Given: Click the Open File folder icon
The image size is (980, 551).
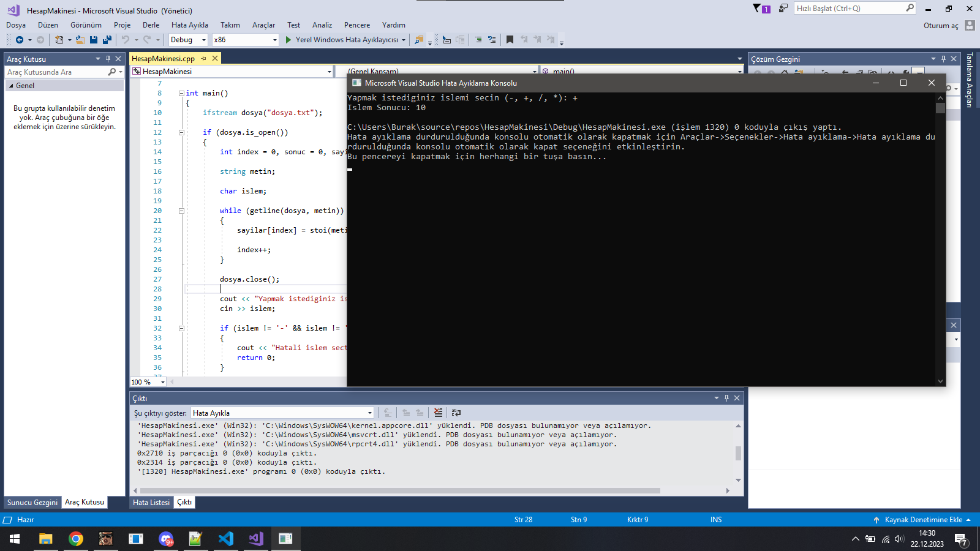Looking at the screenshot, I should (x=80, y=40).
